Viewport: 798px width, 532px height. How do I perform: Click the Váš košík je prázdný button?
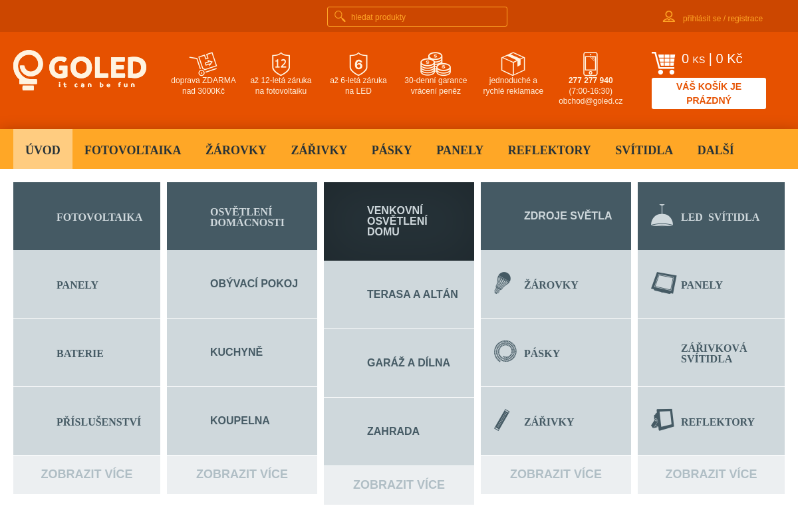(x=708, y=93)
